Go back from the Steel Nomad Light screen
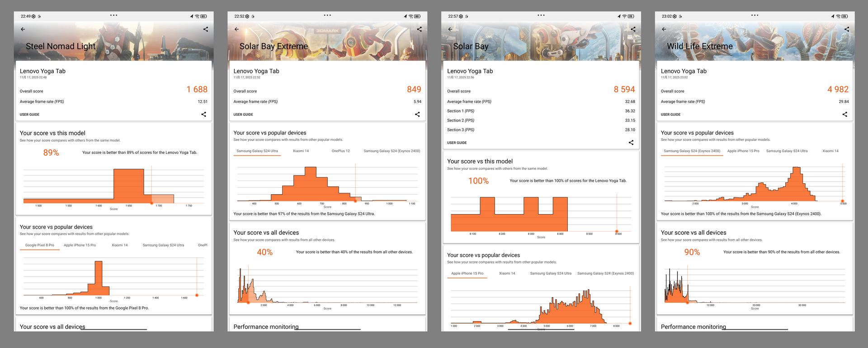 tap(23, 29)
